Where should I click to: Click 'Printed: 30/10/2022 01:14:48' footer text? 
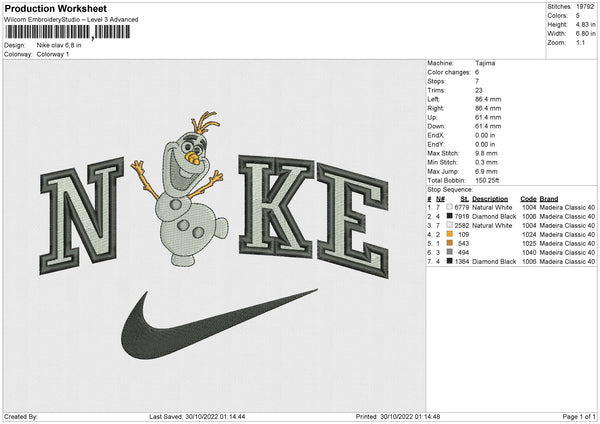398,416
